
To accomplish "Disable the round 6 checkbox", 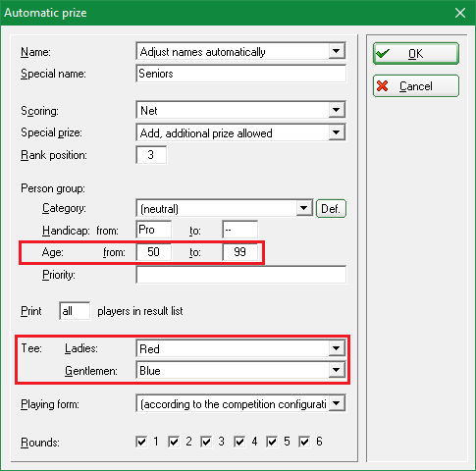I will pos(304,442).
